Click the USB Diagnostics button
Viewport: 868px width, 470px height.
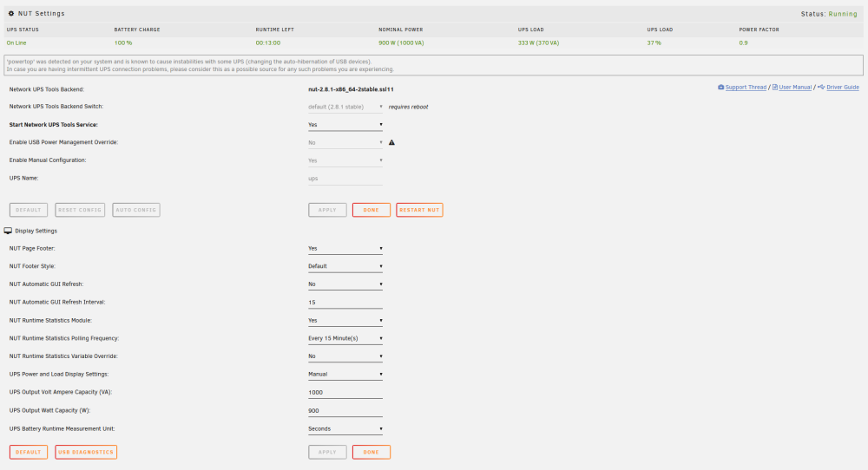tap(86, 453)
